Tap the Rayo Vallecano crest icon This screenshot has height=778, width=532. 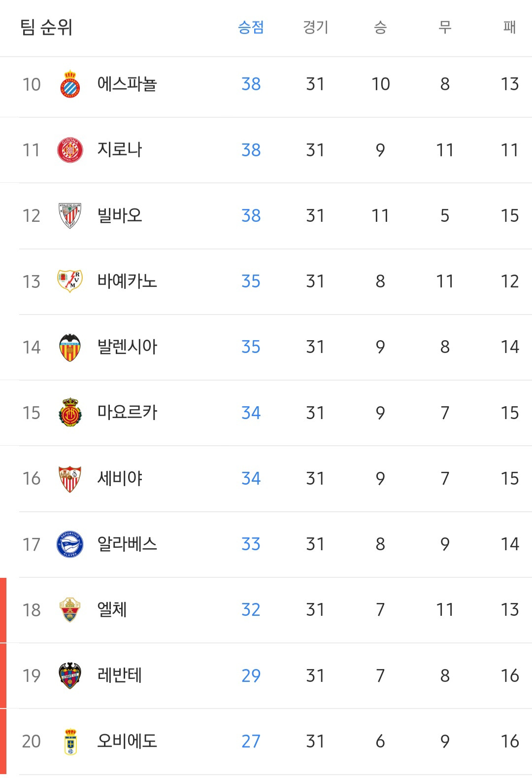(70, 281)
